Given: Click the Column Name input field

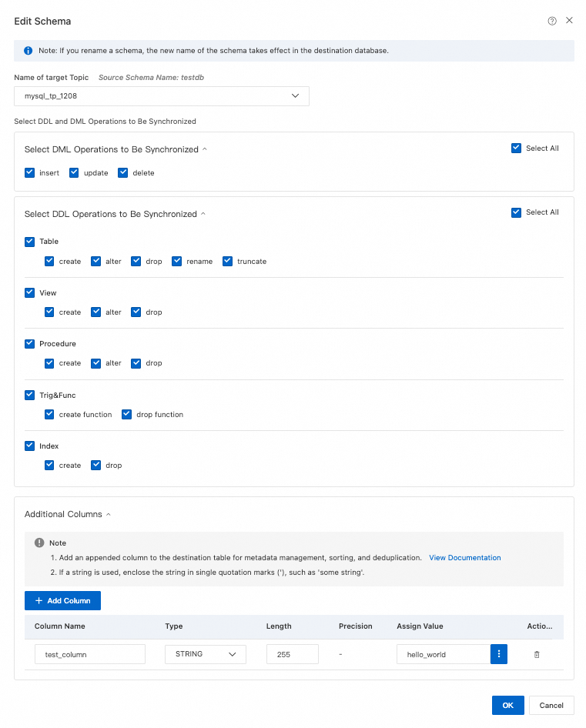Looking at the screenshot, I should point(90,654).
